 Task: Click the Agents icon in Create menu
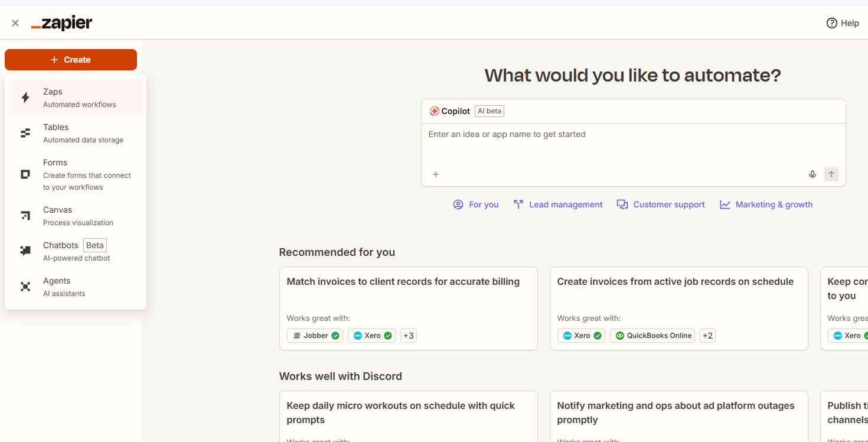pyautogui.click(x=25, y=287)
